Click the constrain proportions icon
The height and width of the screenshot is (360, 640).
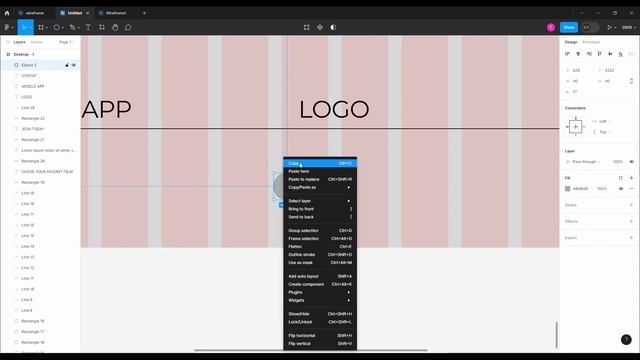click(631, 81)
